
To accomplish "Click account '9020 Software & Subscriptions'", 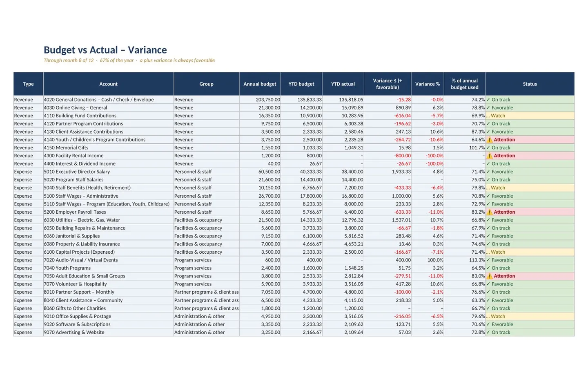I will coord(108,324).
